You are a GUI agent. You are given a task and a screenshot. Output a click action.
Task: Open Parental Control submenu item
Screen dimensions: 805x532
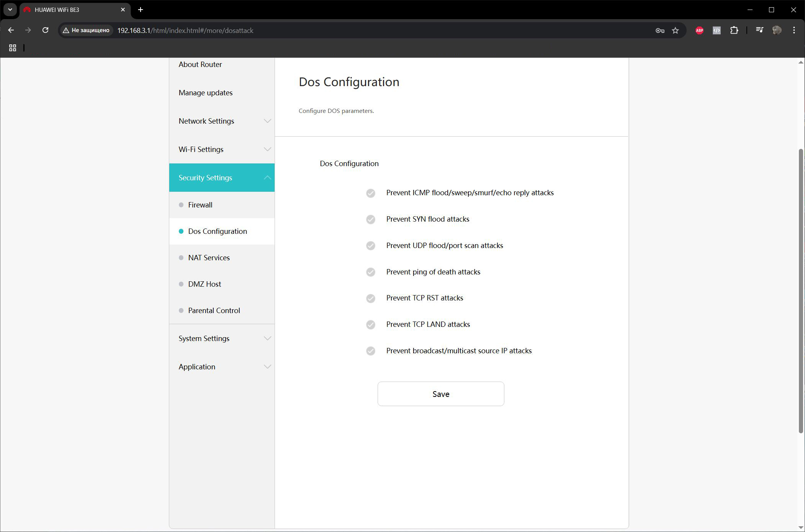click(222, 310)
